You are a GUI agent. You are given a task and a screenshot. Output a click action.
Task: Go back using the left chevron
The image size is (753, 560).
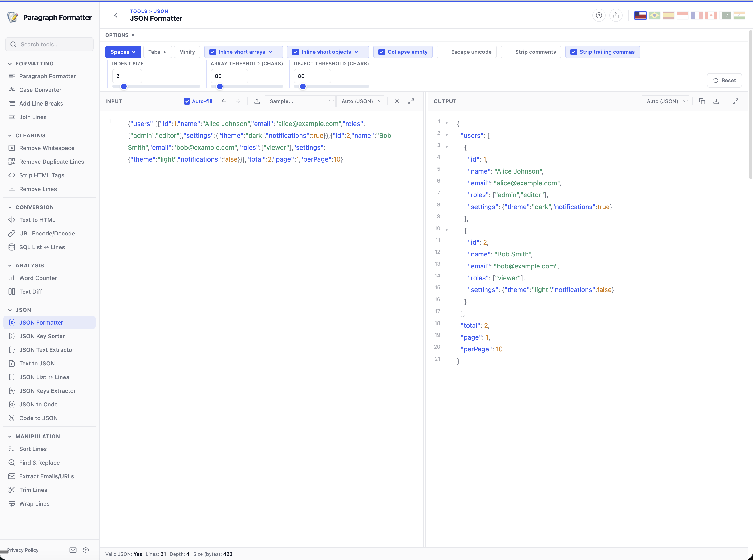(116, 15)
